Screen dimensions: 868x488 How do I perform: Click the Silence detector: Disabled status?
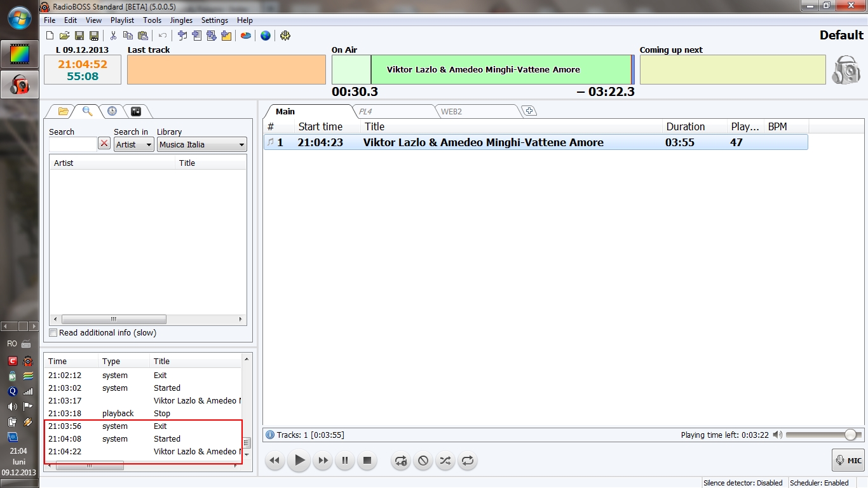(743, 483)
